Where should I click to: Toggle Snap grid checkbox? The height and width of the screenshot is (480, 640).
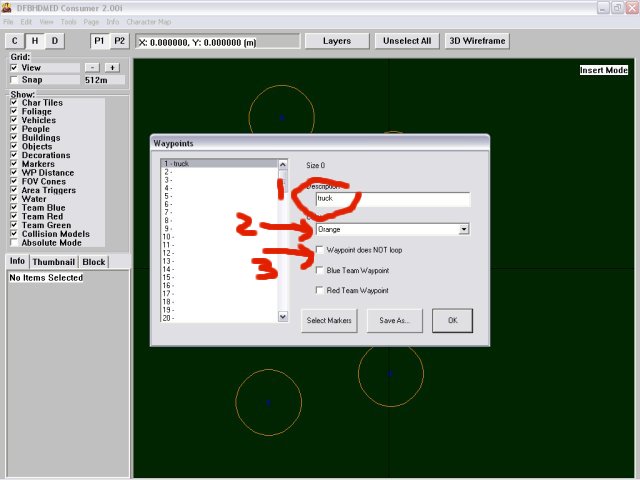click(14, 79)
